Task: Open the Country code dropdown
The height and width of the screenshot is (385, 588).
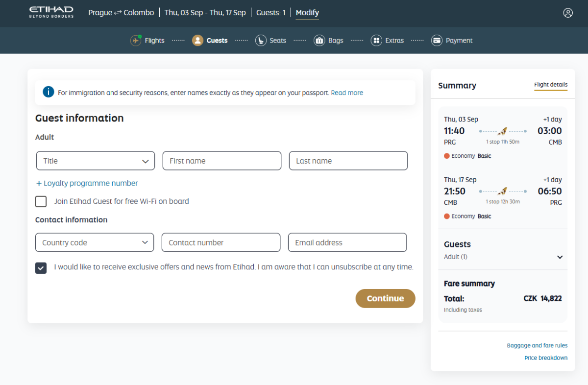Action: pos(95,242)
